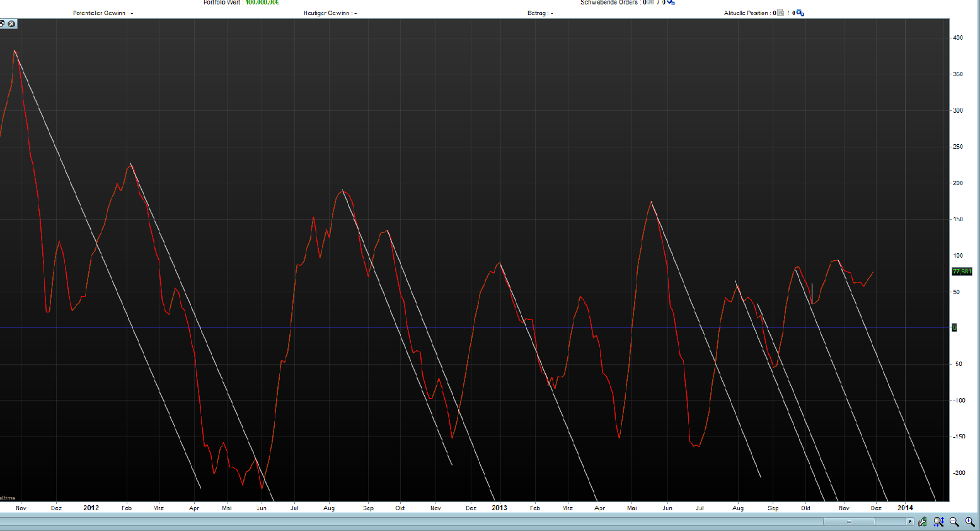This screenshot has height=531, width=980.
Task: Close the indicator panel with X button
Action: pos(11,24)
